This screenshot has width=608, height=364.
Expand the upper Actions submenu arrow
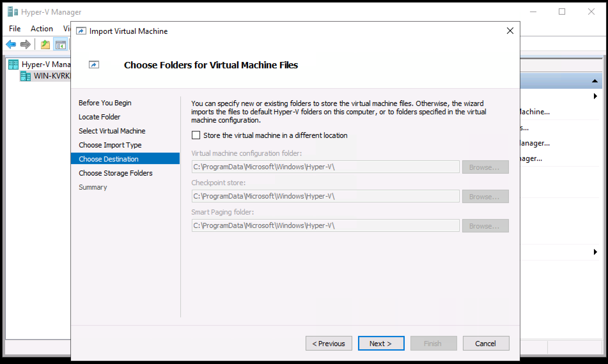595,96
